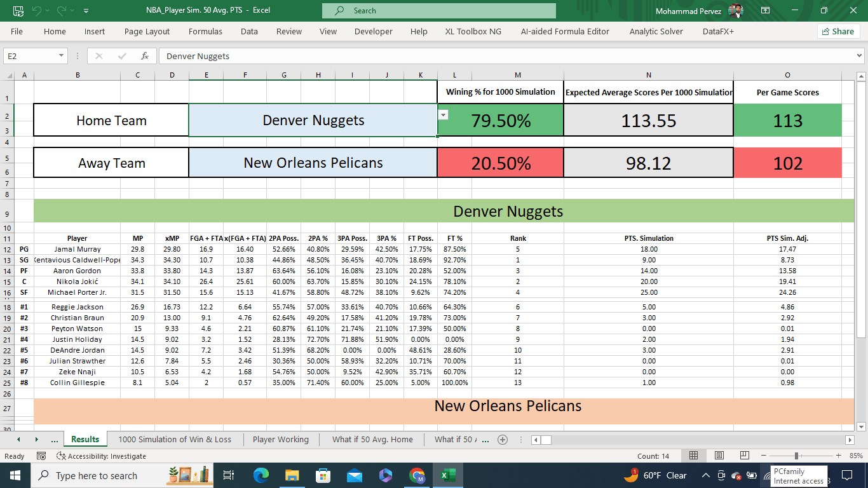The height and width of the screenshot is (488, 868).
Task: Click zoom in plus button
Action: click(839, 456)
